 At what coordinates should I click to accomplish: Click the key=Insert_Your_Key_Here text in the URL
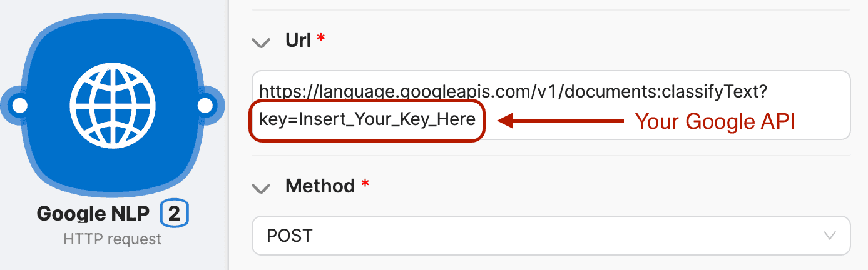[367, 119]
